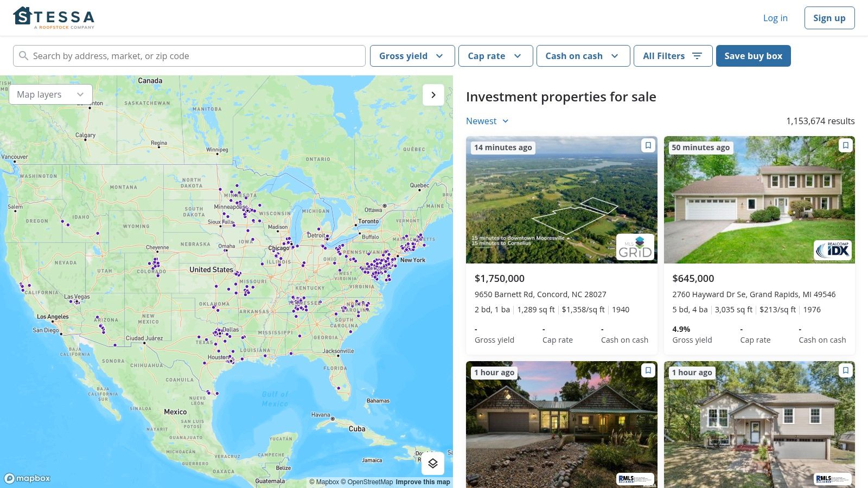Bookmark the second 1 hour ago listing
The image size is (868, 488).
(845, 370)
